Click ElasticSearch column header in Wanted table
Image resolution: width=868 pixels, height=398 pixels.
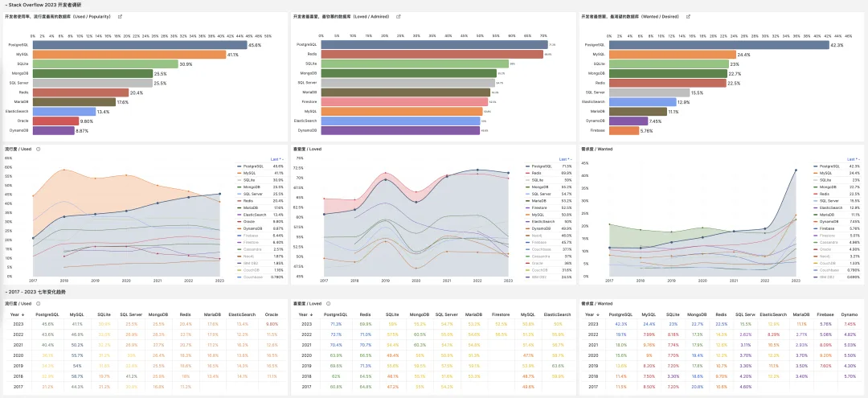pos(773,314)
